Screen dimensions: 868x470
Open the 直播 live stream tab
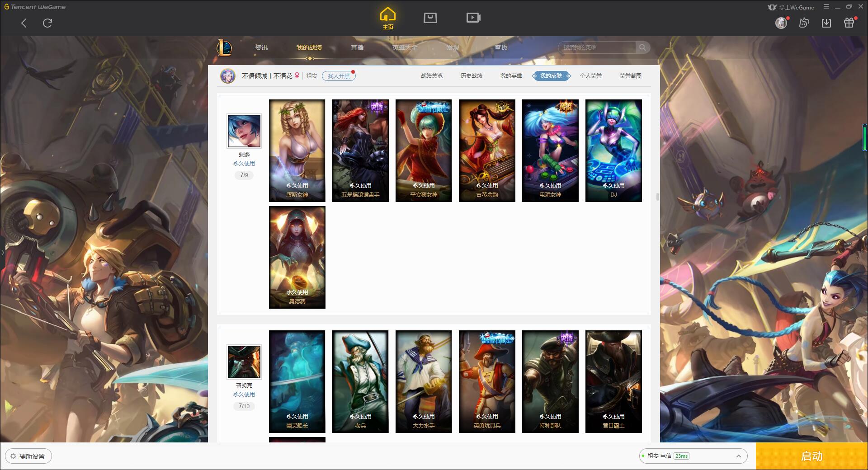click(357, 47)
